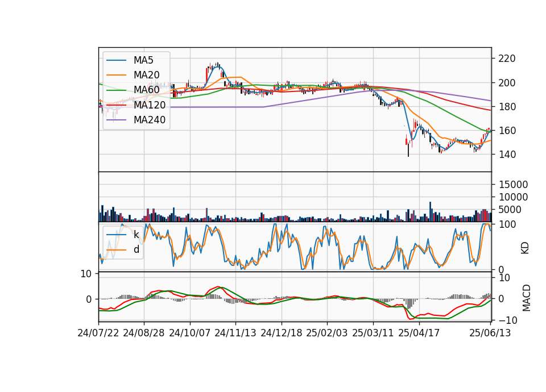Click the 24/10/07 date axis label
The height and width of the screenshot is (392, 546).
pyautogui.click(x=190, y=333)
